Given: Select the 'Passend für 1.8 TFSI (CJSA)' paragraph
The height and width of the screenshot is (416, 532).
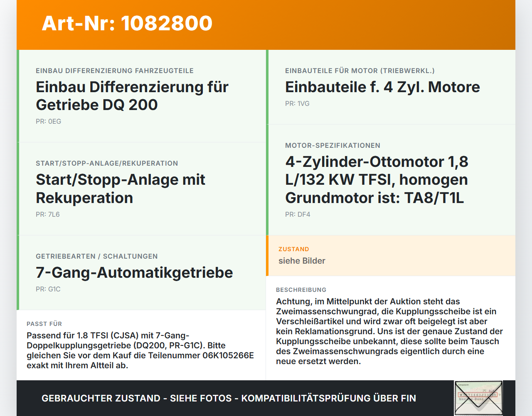Looking at the screenshot, I should point(140,351).
